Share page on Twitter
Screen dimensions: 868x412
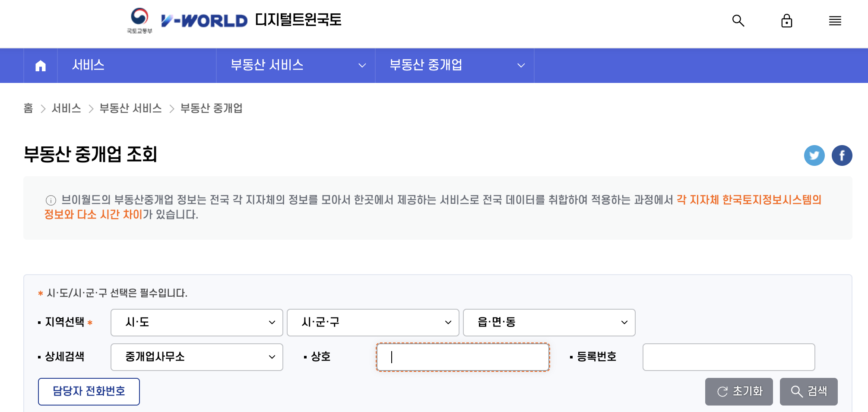coord(814,155)
